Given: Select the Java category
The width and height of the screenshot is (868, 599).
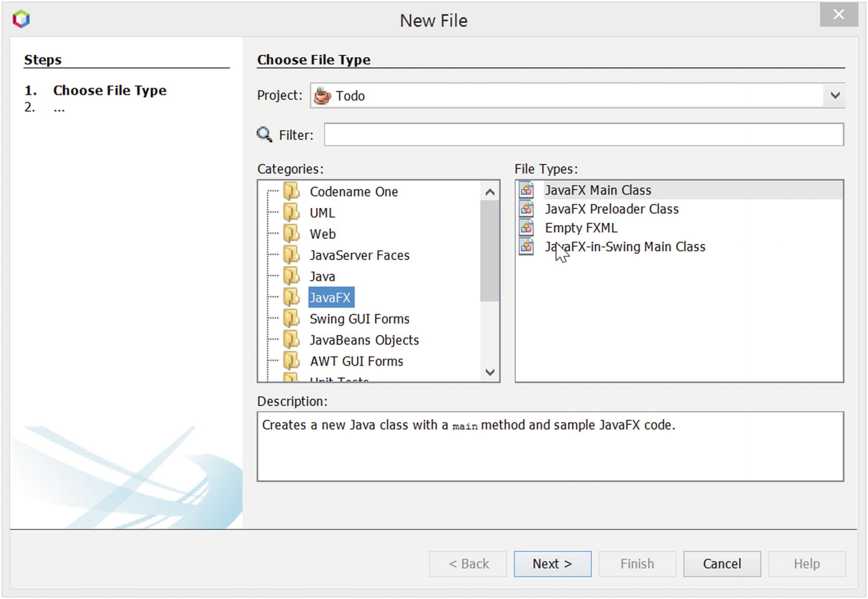Looking at the screenshot, I should [322, 276].
